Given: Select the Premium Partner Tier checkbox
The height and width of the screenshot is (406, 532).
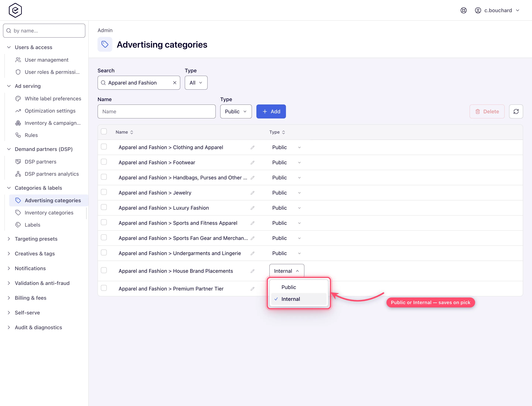Looking at the screenshot, I should point(104,288).
